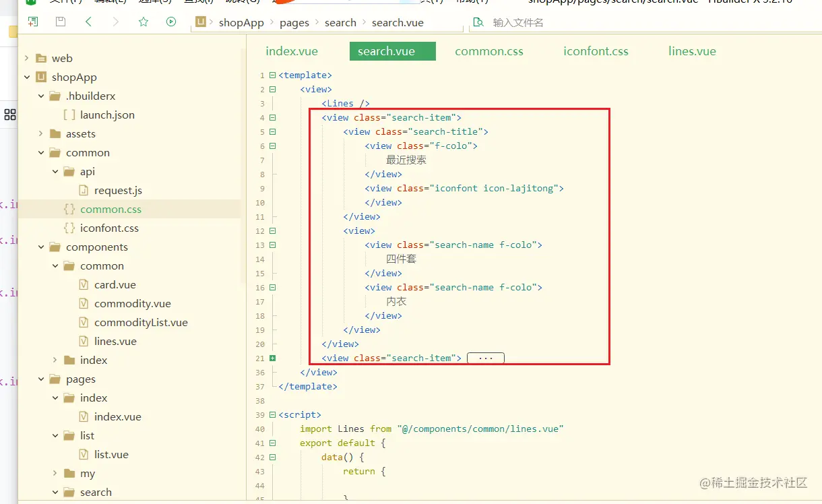Viewport: 822px width, 504px height.
Task: Click the new file toolbar icon
Action: coord(32,22)
